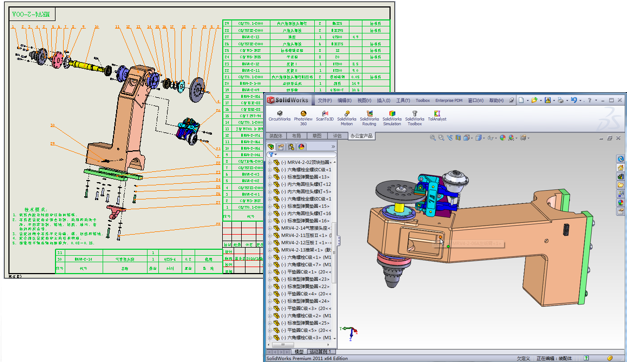
Task: Select 标准型弹簧垫圈<13> in the tree
Action: [x=302, y=177]
